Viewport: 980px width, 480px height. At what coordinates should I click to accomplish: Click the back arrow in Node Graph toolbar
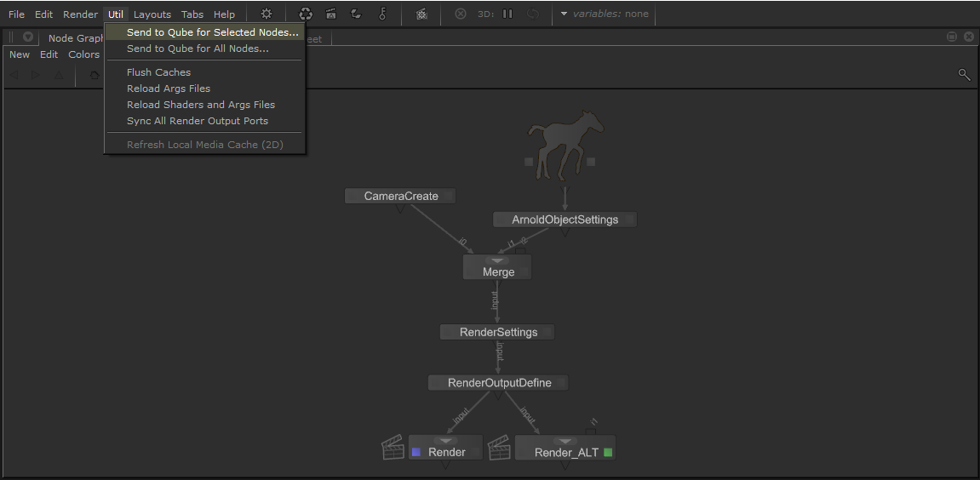click(x=14, y=75)
